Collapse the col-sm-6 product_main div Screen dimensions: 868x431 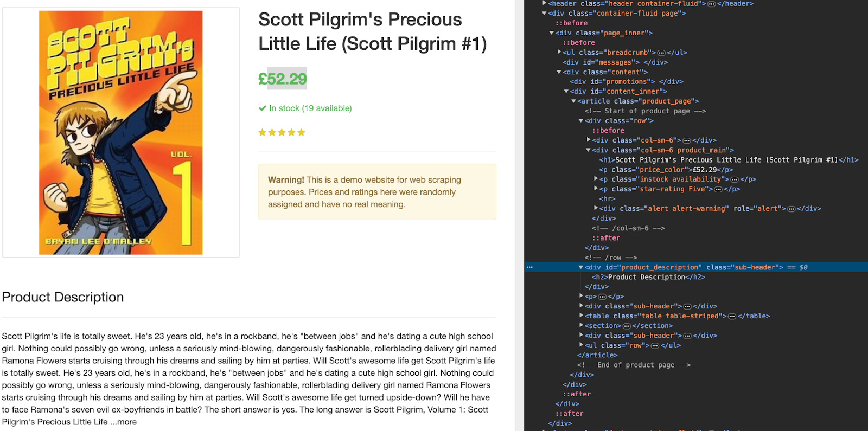tap(588, 150)
